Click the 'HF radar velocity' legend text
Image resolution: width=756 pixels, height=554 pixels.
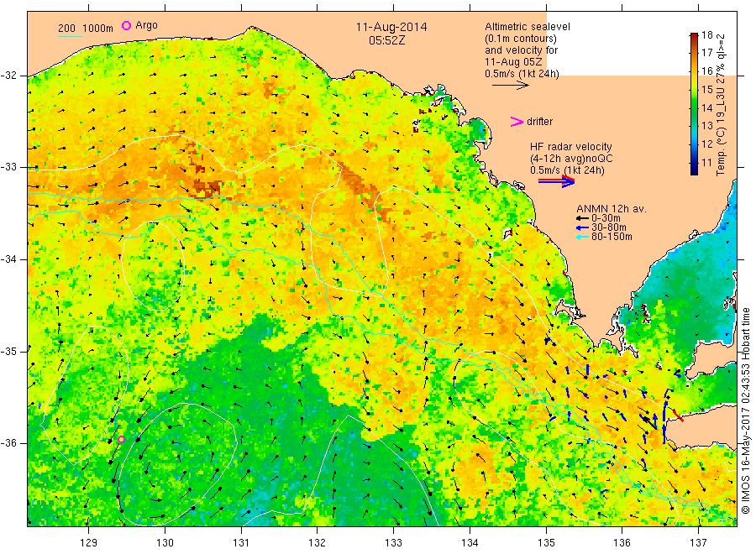point(571,146)
